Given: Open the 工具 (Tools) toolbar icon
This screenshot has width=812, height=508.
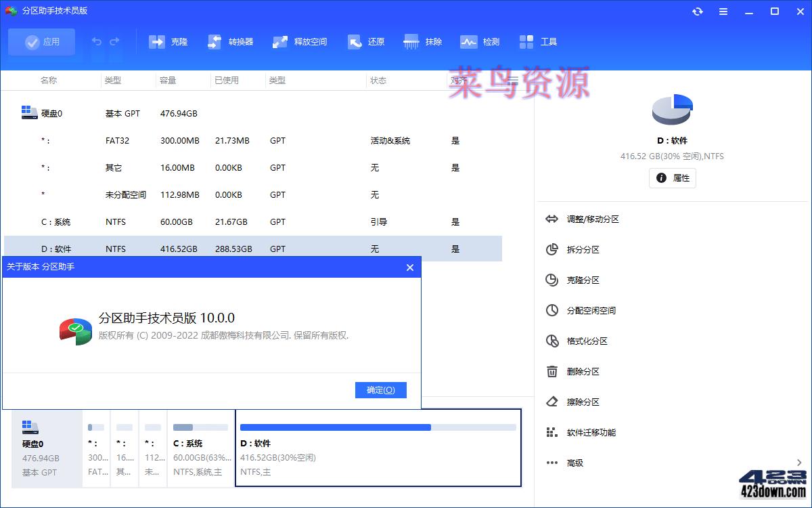Looking at the screenshot, I should click(539, 41).
